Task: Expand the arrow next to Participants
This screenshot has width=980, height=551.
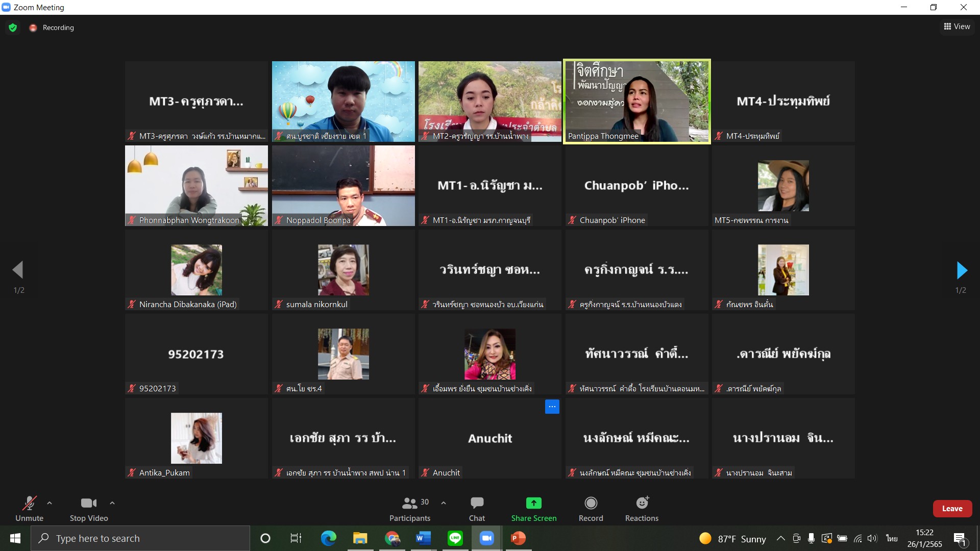Action: [444, 503]
